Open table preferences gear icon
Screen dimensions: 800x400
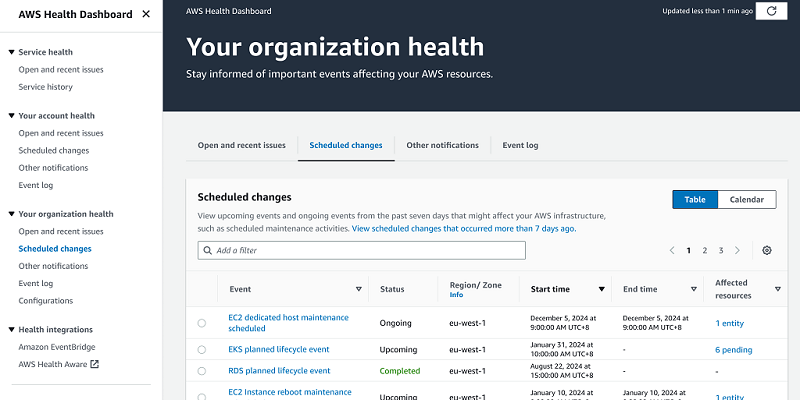tap(766, 251)
